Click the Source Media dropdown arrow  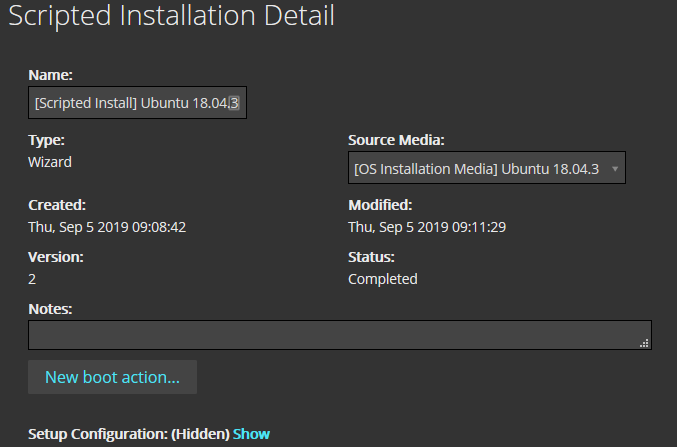(614, 169)
